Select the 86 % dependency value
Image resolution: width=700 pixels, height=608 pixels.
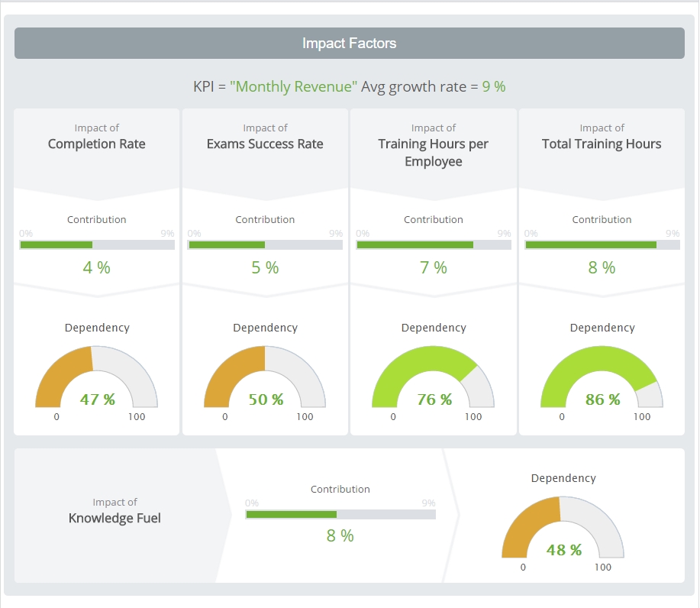[603, 399]
